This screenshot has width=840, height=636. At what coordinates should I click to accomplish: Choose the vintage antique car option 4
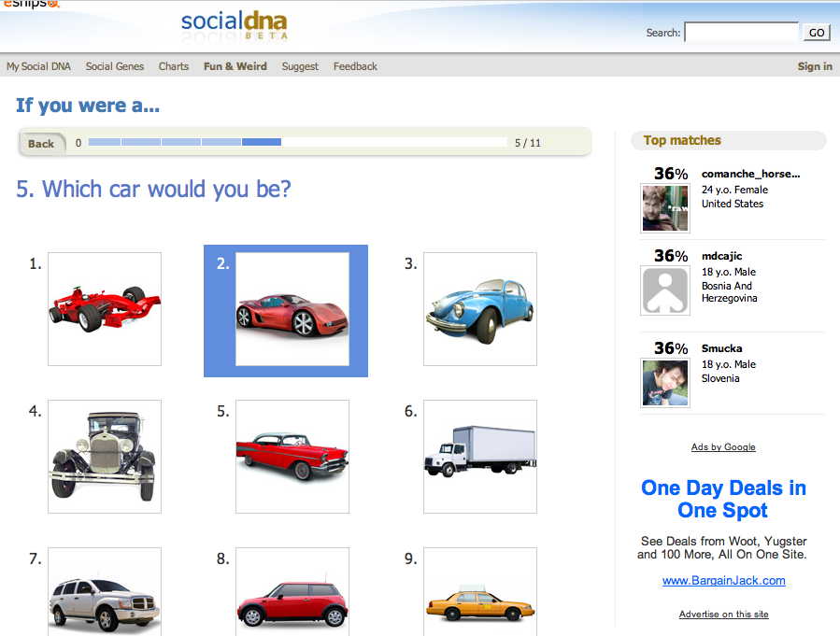click(x=105, y=457)
